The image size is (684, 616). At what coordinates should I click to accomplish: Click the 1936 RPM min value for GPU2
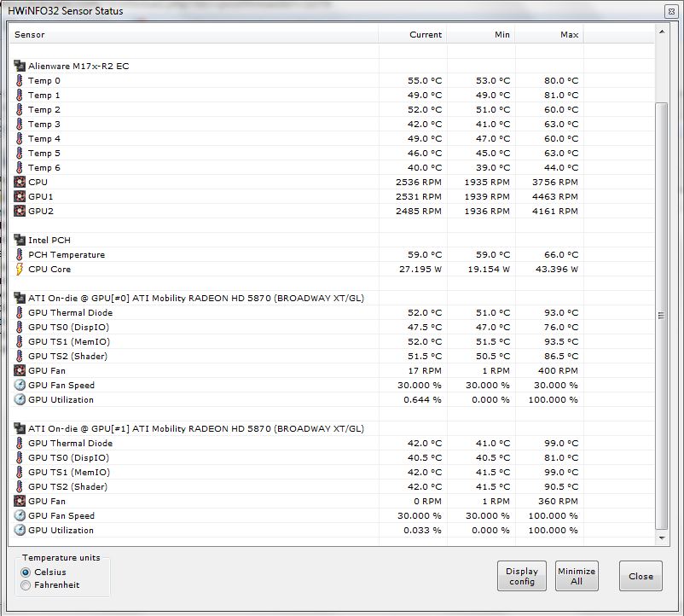487,211
